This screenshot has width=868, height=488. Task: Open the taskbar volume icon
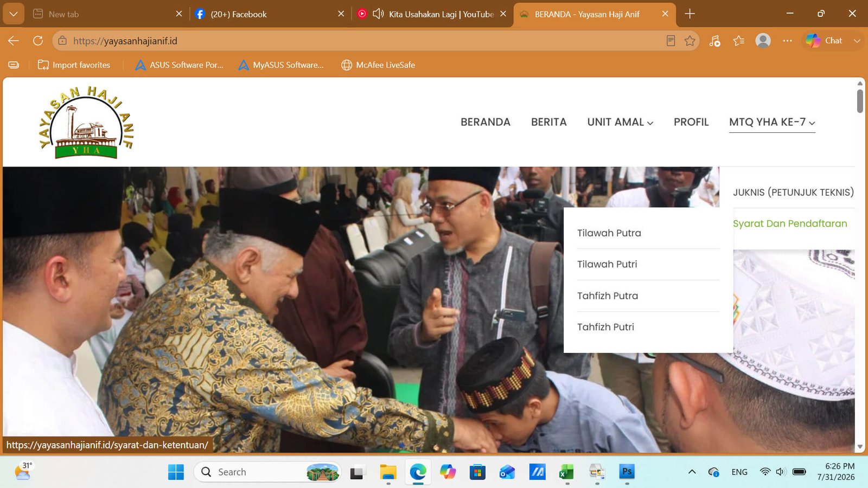click(x=781, y=472)
